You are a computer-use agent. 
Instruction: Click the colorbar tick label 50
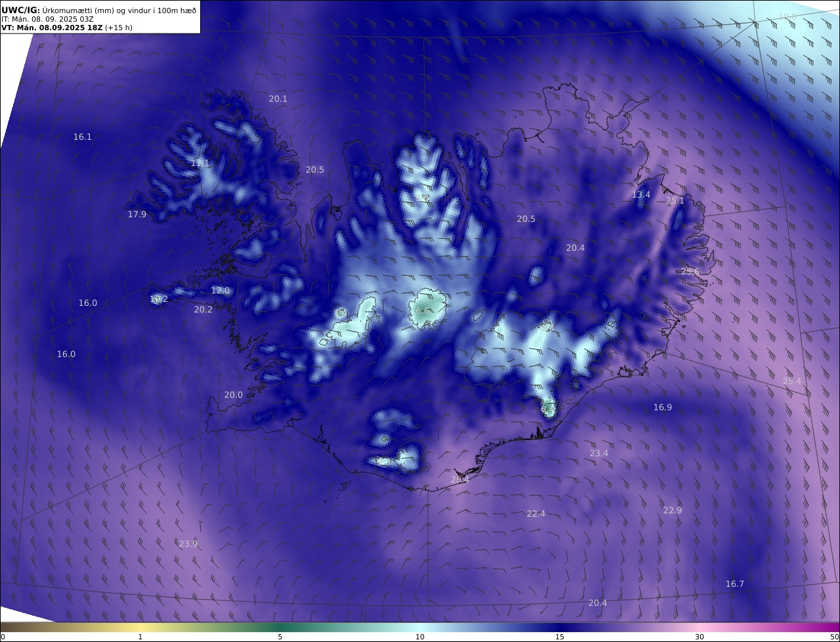coord(834,637)
